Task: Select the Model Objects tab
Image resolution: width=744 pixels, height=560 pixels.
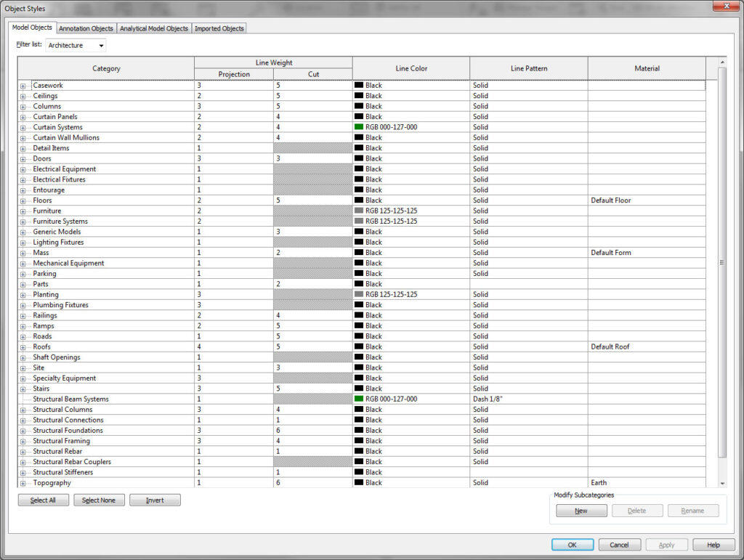Action: pyautogui.click(x=32, y=28)
